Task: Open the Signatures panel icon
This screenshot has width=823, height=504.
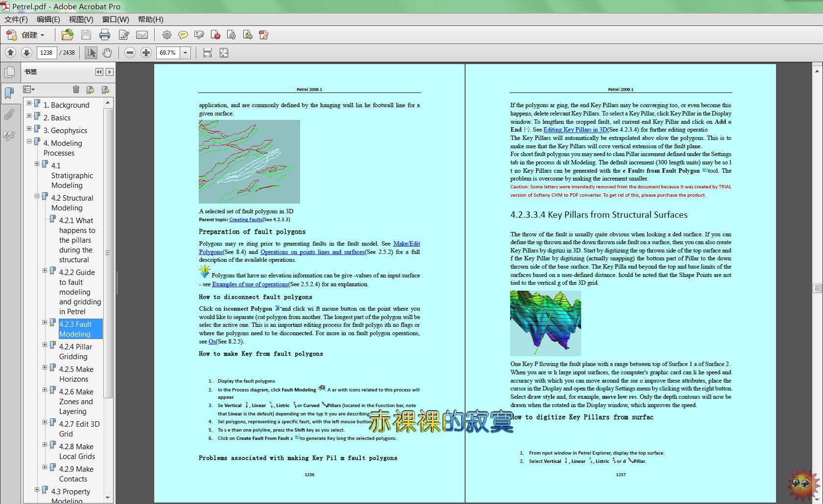Action: coord(9,136)
